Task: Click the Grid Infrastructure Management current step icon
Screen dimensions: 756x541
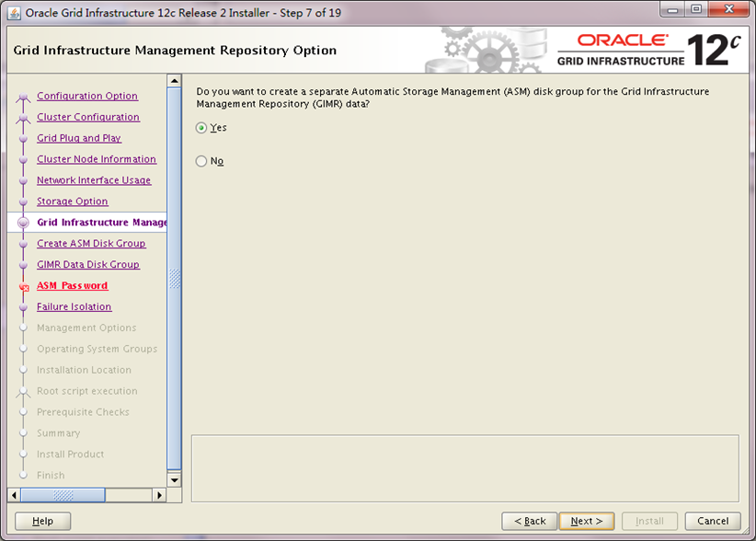Action: 24,223
